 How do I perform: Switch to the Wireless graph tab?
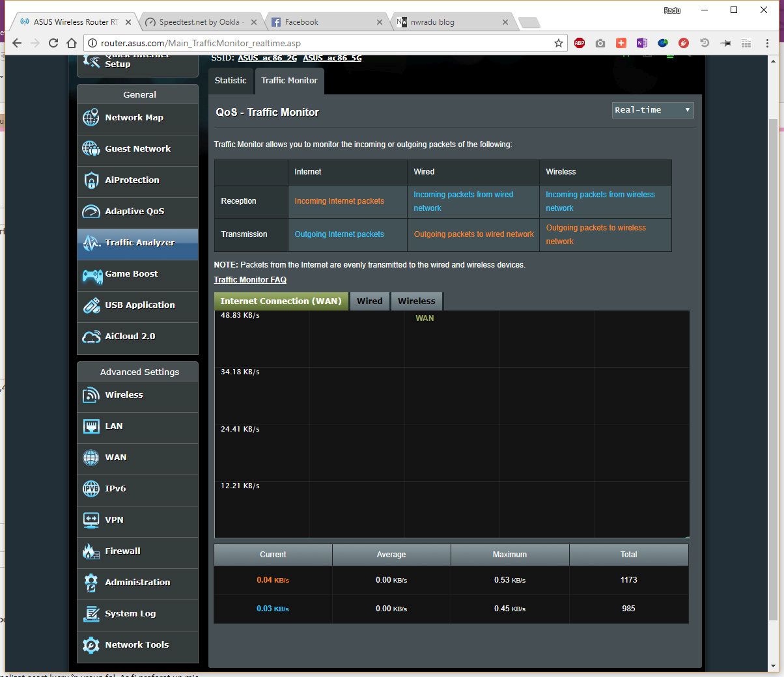(x=417, y=301)
